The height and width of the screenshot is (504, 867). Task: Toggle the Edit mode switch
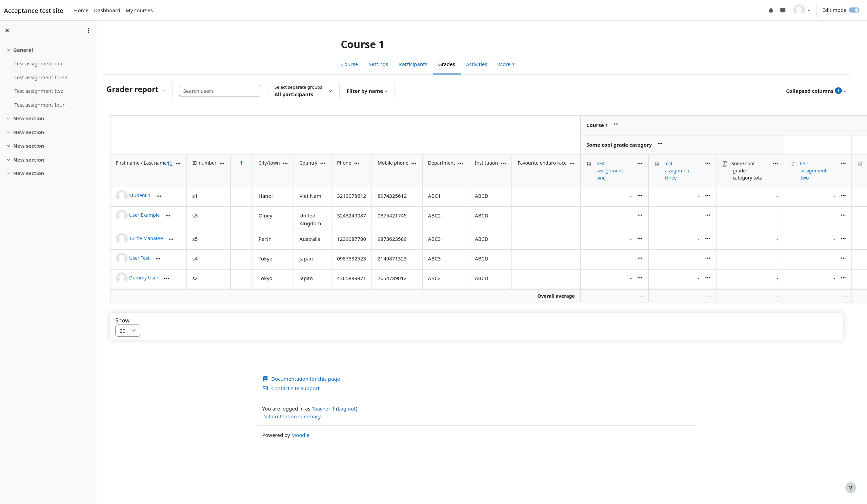click(853, 10)
